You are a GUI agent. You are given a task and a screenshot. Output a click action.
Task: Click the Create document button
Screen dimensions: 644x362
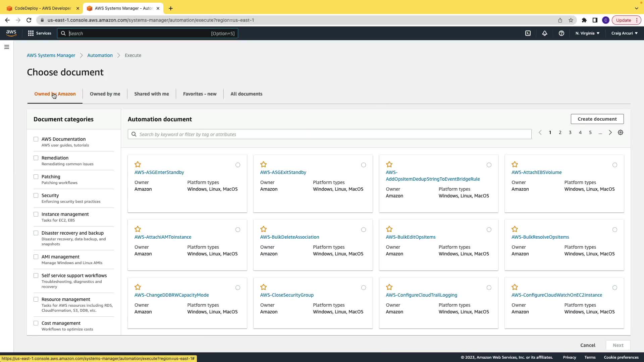point(597,119)
